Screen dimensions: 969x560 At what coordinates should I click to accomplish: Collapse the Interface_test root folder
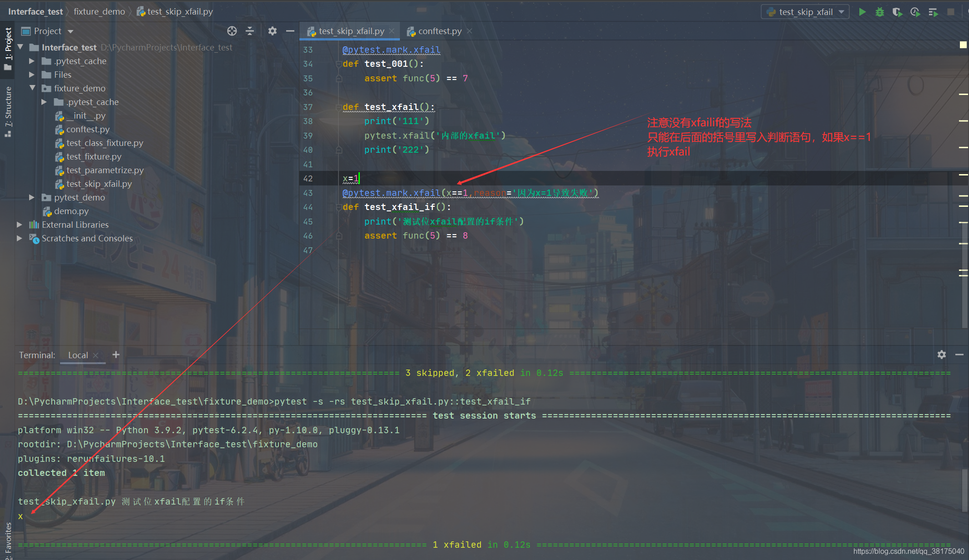pyautogui.click(x=20, y=47)
